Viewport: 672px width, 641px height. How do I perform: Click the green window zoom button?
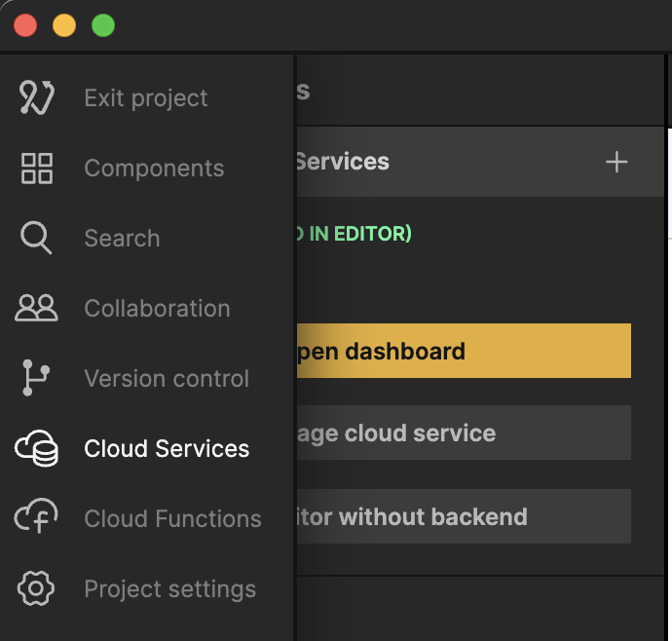pyautogui.click(x=103, y=26)
